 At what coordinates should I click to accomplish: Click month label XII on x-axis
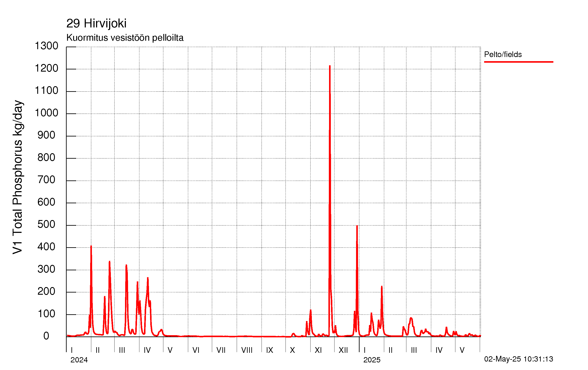click(343, 350)
